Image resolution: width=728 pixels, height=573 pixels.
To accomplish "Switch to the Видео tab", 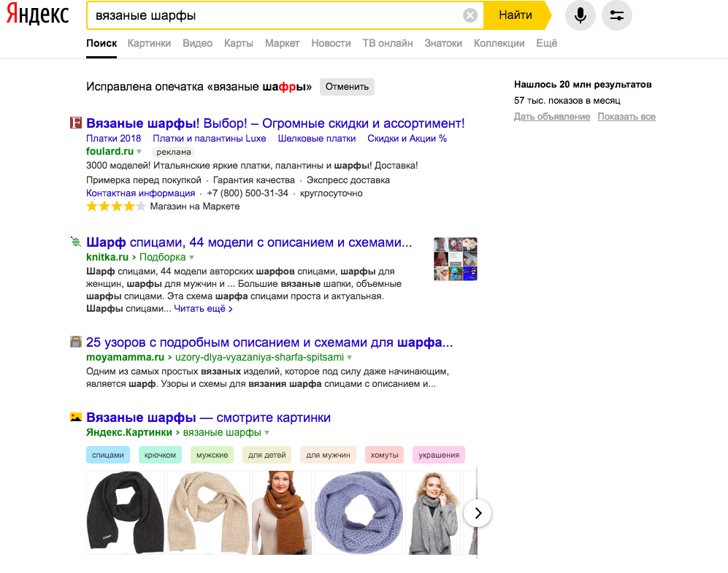I will coord(197,43).
